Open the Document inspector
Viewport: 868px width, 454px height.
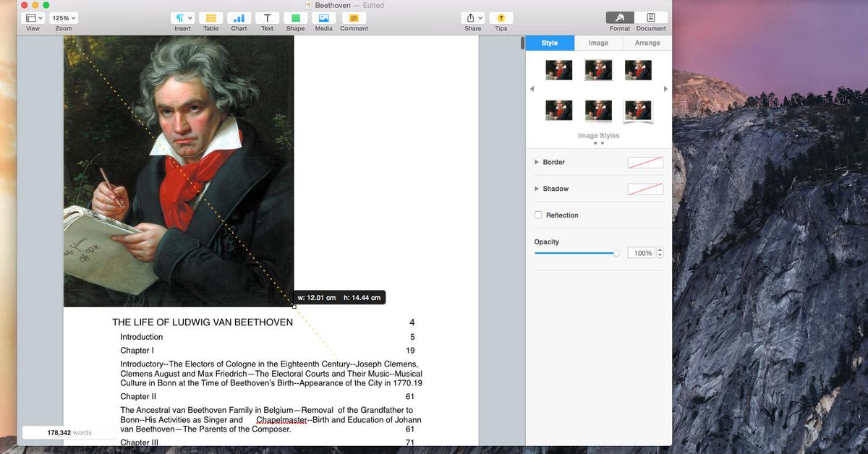pos(651,18)
